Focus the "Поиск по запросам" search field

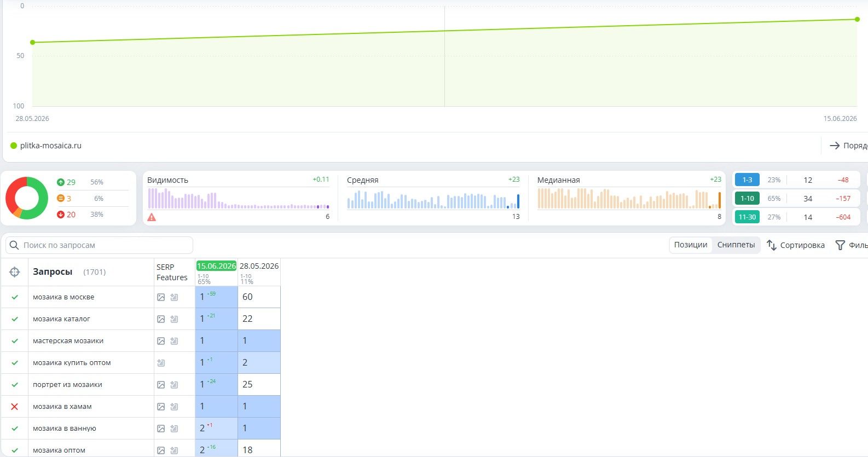coord(100,245)
